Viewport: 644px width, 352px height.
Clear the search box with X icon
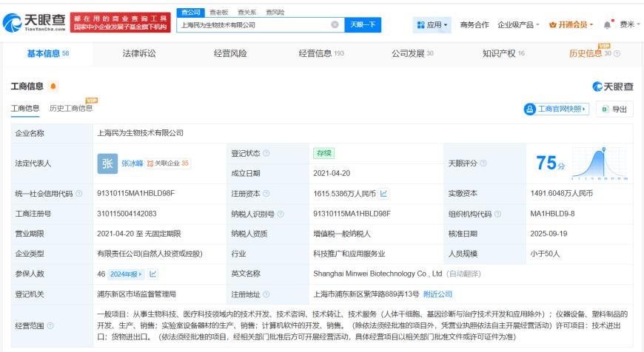click(x=335, y=24)
